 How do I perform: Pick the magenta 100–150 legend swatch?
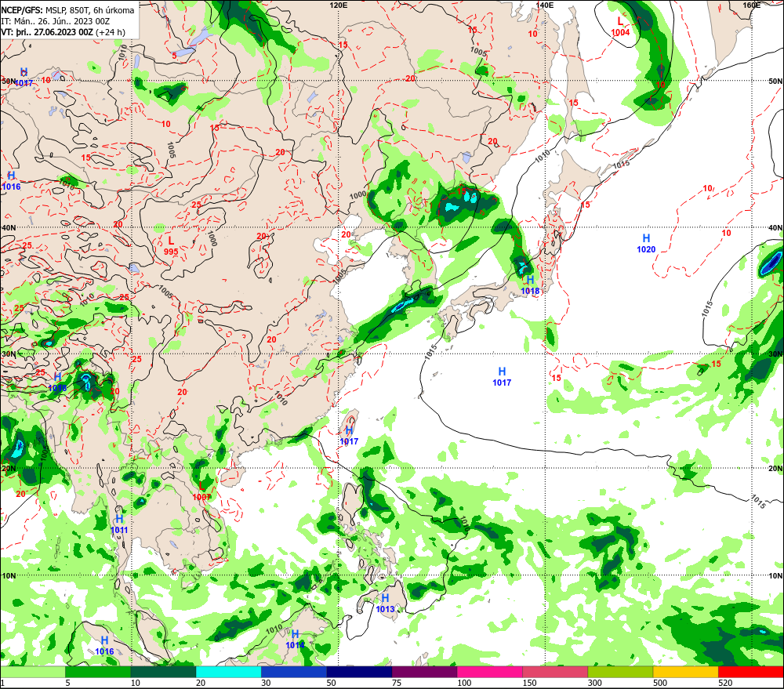(489, 672)
